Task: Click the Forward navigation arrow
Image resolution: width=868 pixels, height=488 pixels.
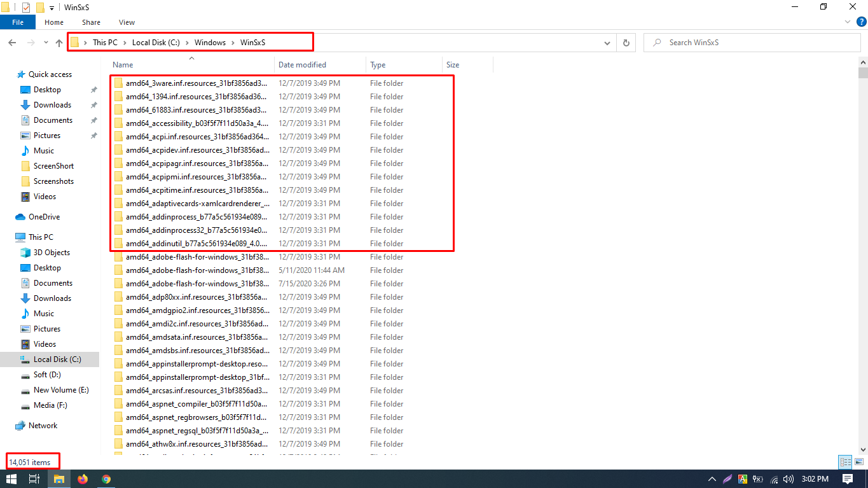Action: (x=31, y=43)
